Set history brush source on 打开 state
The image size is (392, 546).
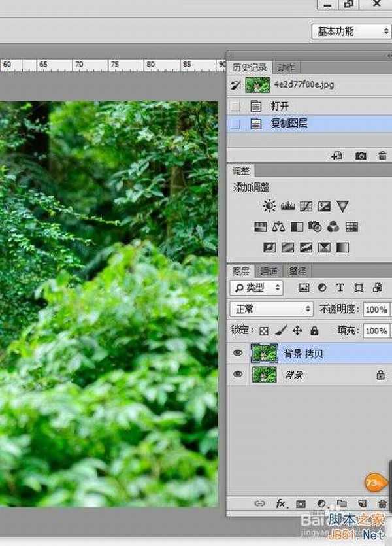pos(236,106)
